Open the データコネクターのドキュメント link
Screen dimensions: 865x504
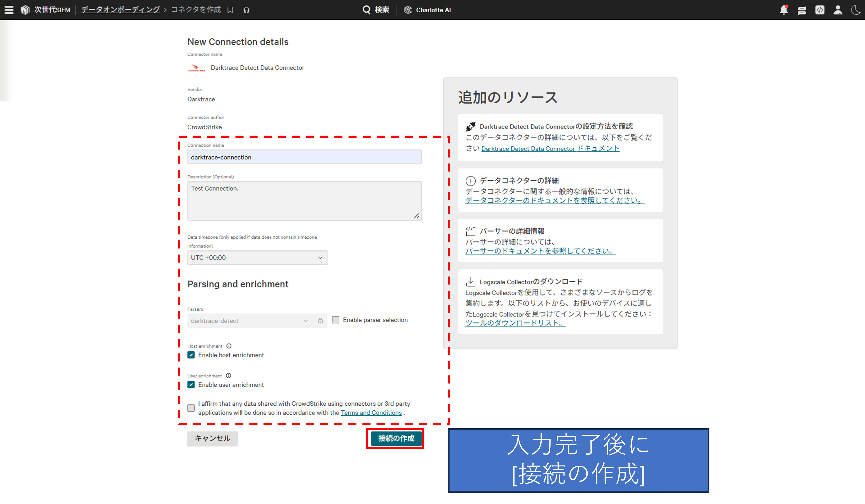point(555,201)
